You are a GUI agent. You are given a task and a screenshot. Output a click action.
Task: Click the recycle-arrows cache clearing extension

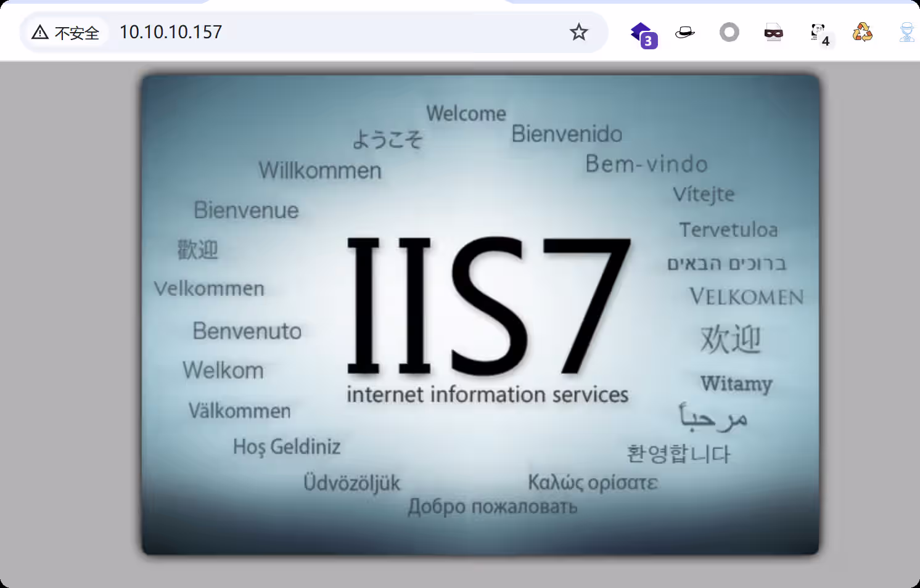(x=863, y=32)
